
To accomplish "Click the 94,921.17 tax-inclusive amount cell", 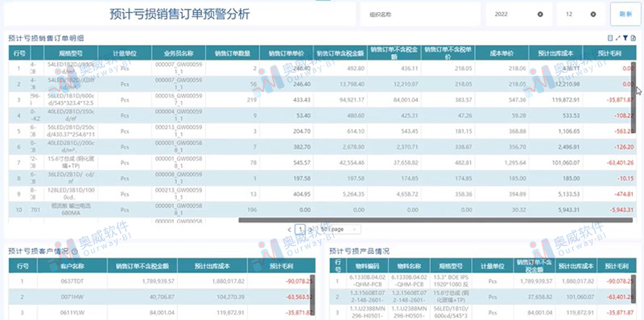I will click(x=340, y=100).
